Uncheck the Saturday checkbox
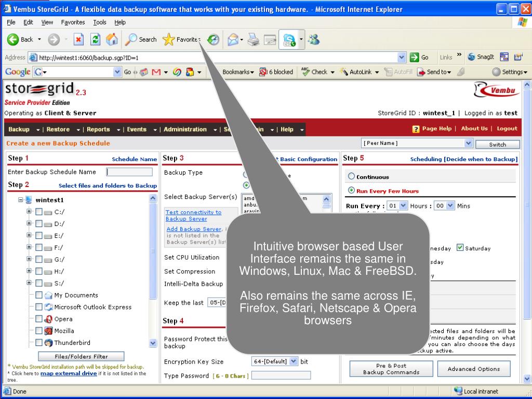Image resolution: width=532 pixels, height=399 pixels. 460,247
